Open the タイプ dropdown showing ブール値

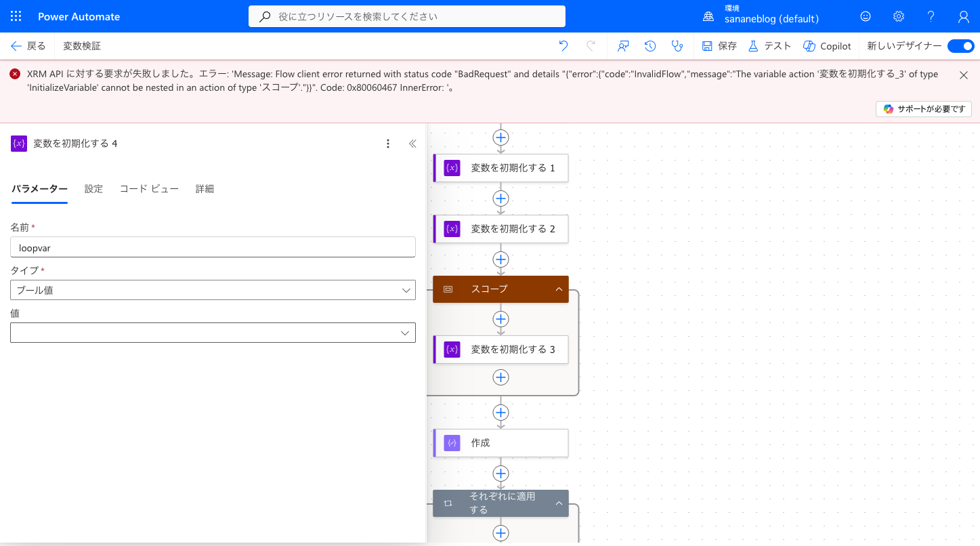click(213, 290)
